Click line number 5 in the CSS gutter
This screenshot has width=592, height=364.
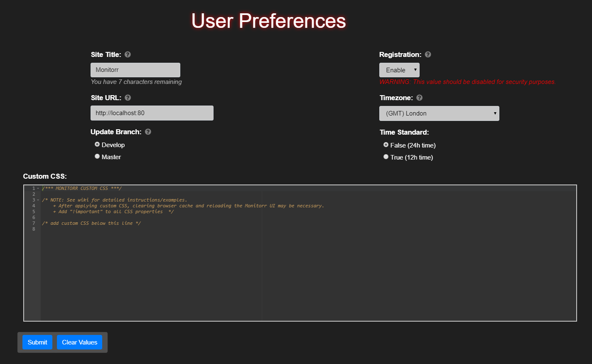pyautogui.click(x=34, y=211)
